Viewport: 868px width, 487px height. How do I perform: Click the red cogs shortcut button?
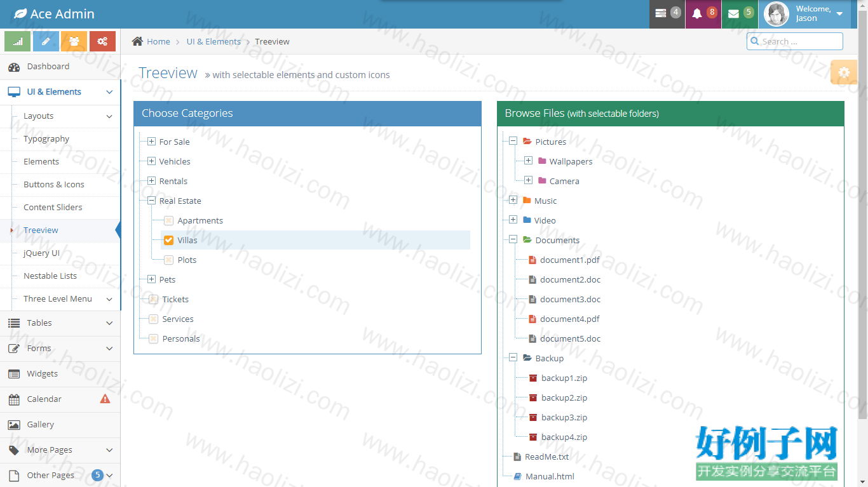[x=102, y=41]
